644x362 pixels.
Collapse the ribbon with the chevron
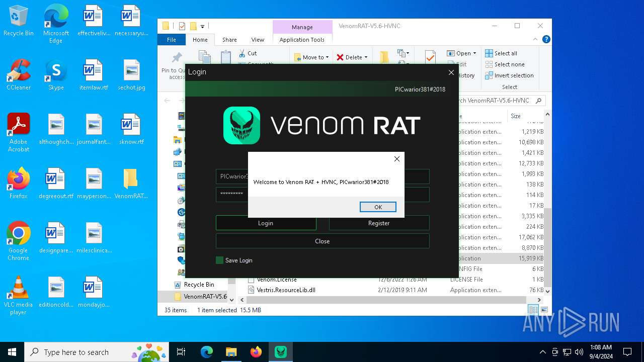click(x=536, y=40)
